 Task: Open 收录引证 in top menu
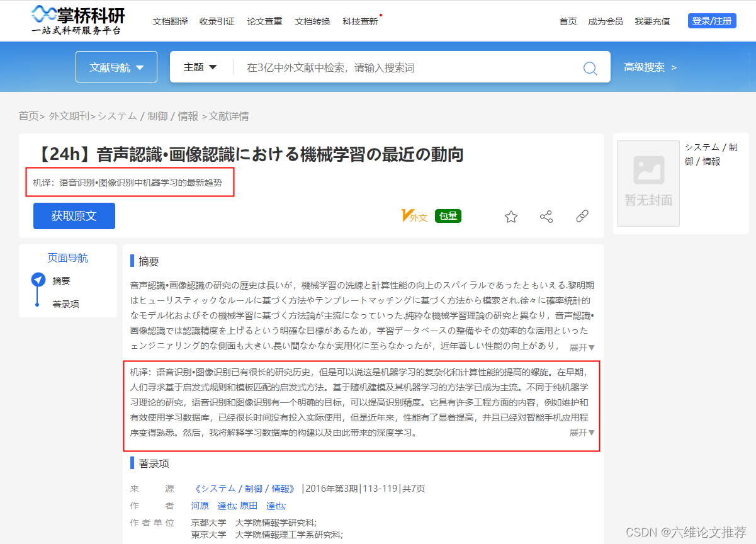click(x=217, y=21)
